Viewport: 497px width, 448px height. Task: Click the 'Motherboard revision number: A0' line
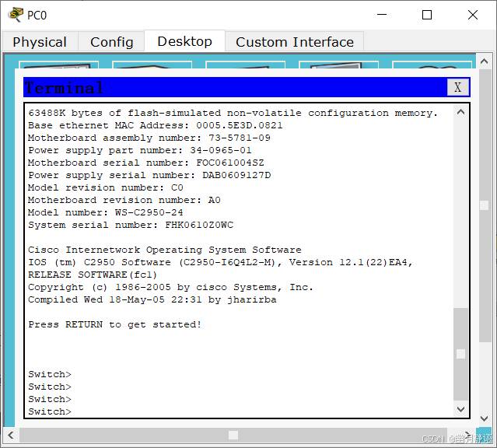click(x=124, y=200)
